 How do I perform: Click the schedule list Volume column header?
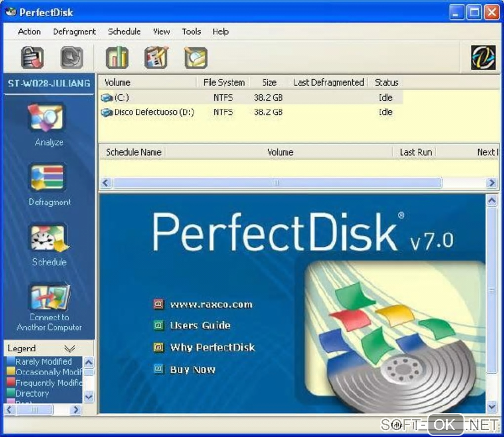(280, 152)
